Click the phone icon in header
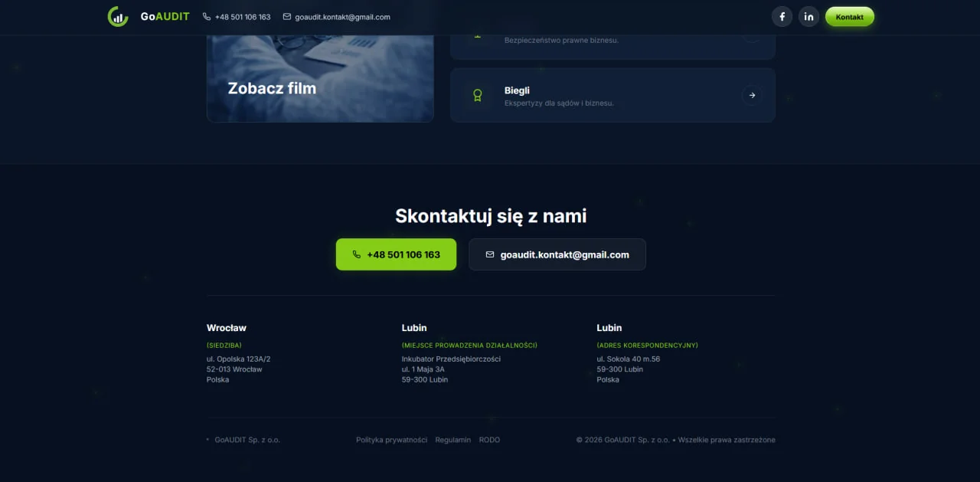980x482 pixels. pos(207,17)
